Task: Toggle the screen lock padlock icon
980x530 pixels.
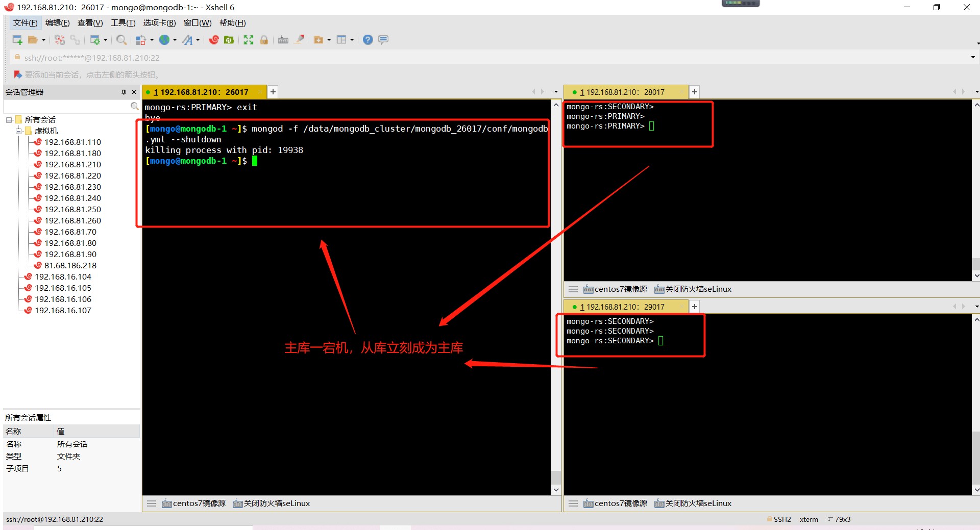Action: click(264, 40)
